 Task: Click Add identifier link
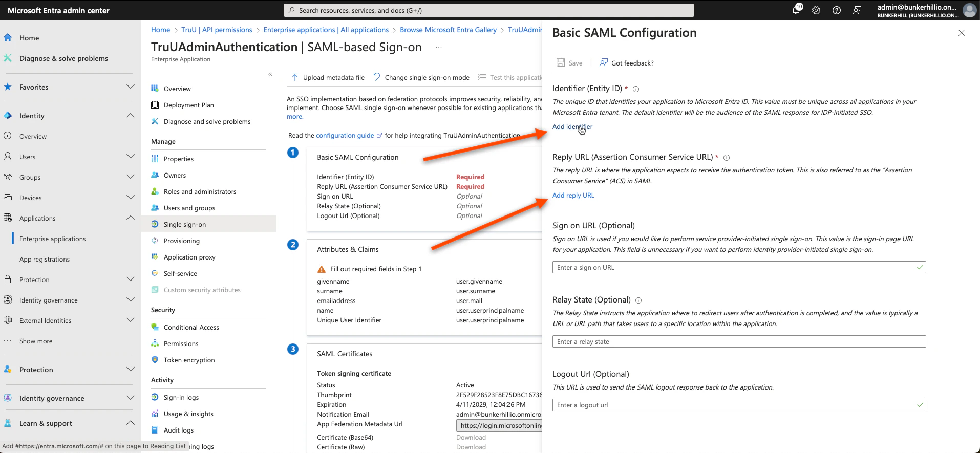tap(572, 126)
